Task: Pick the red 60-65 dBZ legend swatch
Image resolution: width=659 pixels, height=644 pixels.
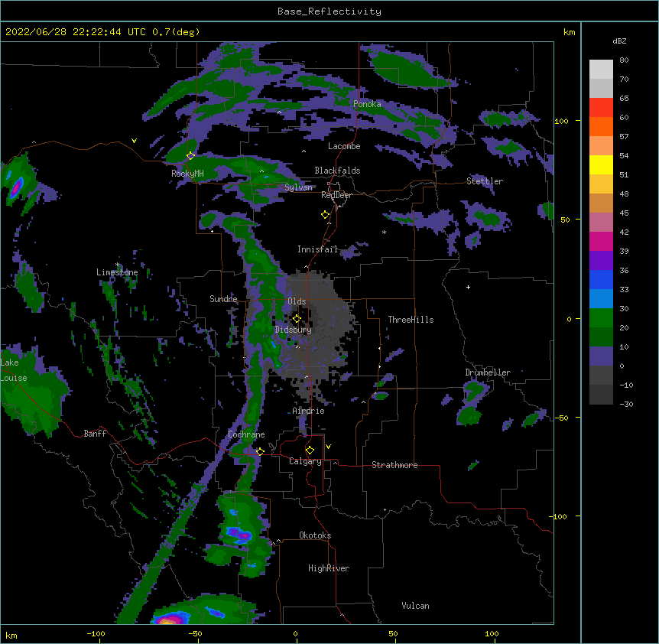Action: pos(601,108)
